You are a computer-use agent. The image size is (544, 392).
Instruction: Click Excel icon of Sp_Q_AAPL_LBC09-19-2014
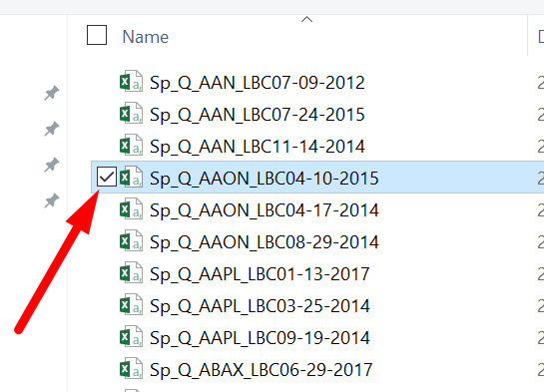click(131, 337)
